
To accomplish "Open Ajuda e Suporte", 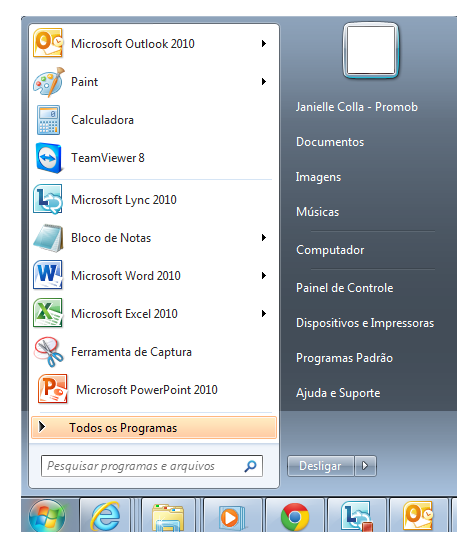I will click(x=338, y=393).
